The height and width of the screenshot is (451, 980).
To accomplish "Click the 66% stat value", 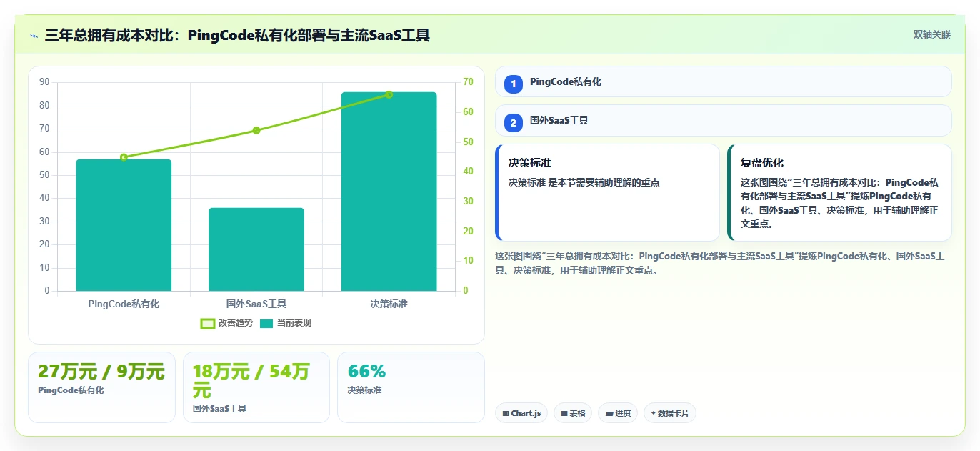I will pos(366,372).
